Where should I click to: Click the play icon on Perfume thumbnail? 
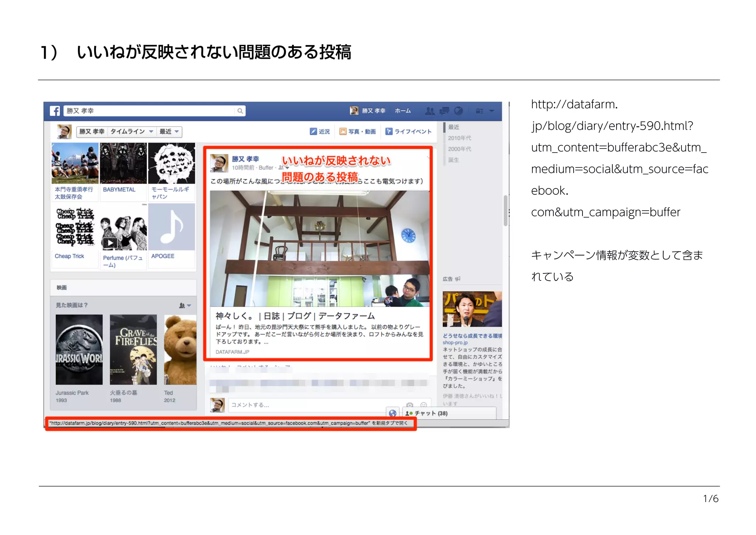click(110, 243)
